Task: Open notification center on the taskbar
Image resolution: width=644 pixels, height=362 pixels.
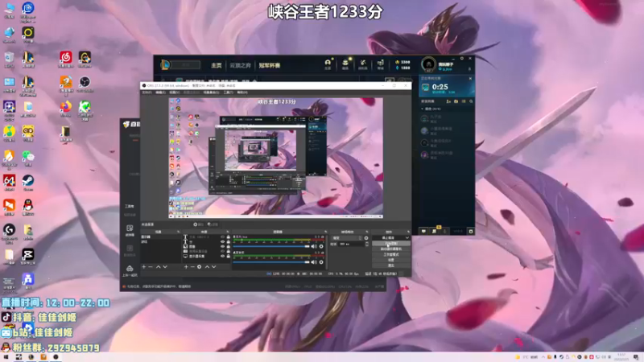Action: coord(636,357)
